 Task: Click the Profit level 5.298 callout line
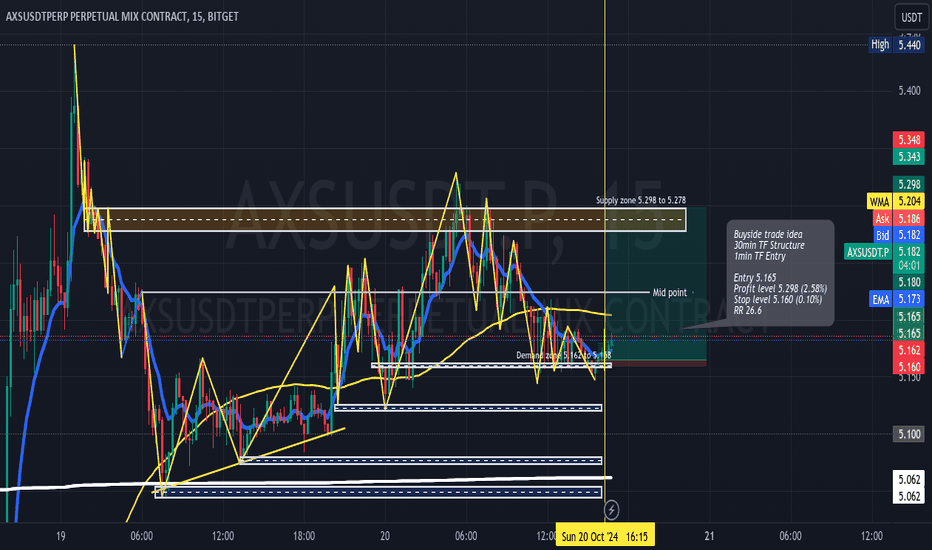tap(780, 288)
